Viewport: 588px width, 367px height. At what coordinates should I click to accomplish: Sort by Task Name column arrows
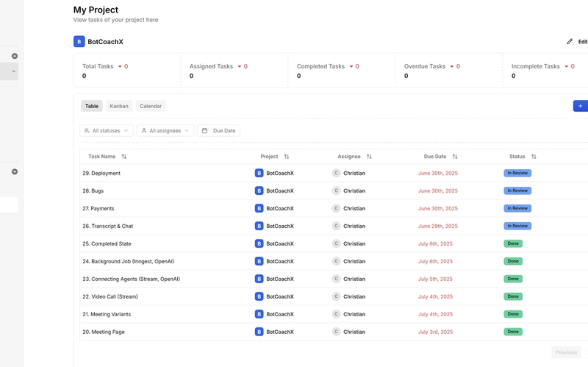click(x=124, y=157)
